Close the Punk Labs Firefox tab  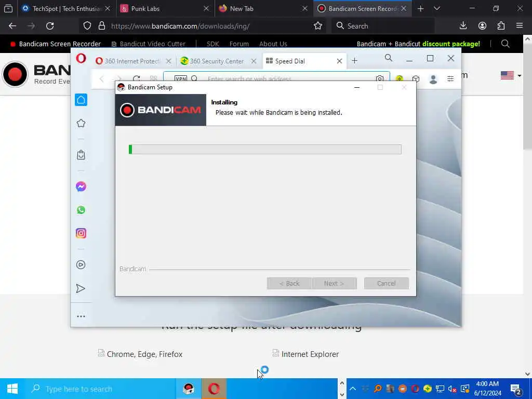(206, 8)
